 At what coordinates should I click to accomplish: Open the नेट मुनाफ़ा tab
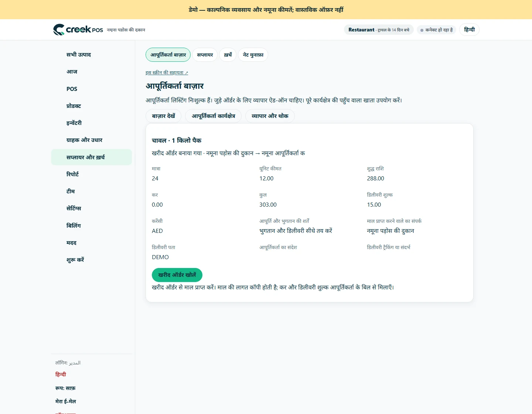click(x=253, y=55)
